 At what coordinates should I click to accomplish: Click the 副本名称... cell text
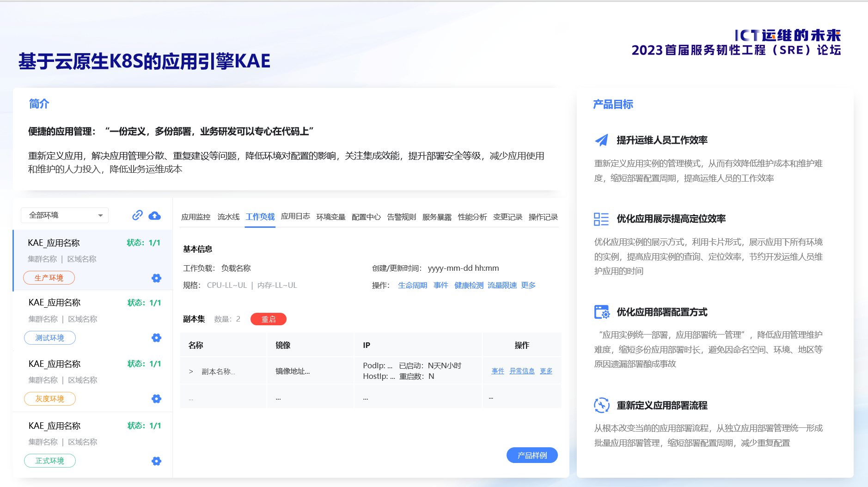pyautogui.click(x=218, y=371)
